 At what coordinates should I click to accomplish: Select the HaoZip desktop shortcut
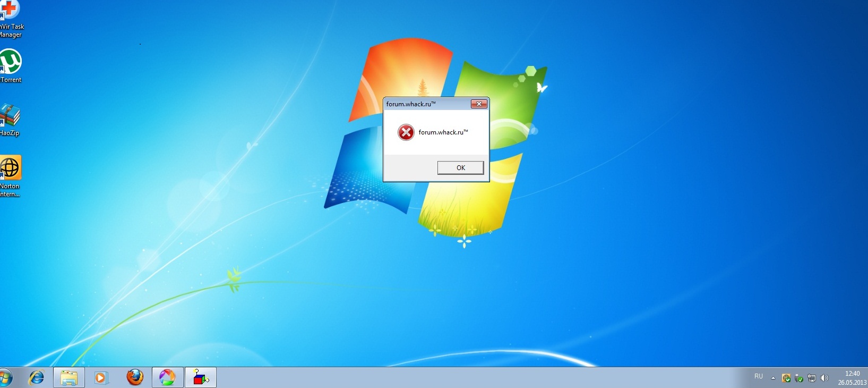(10, 120)
